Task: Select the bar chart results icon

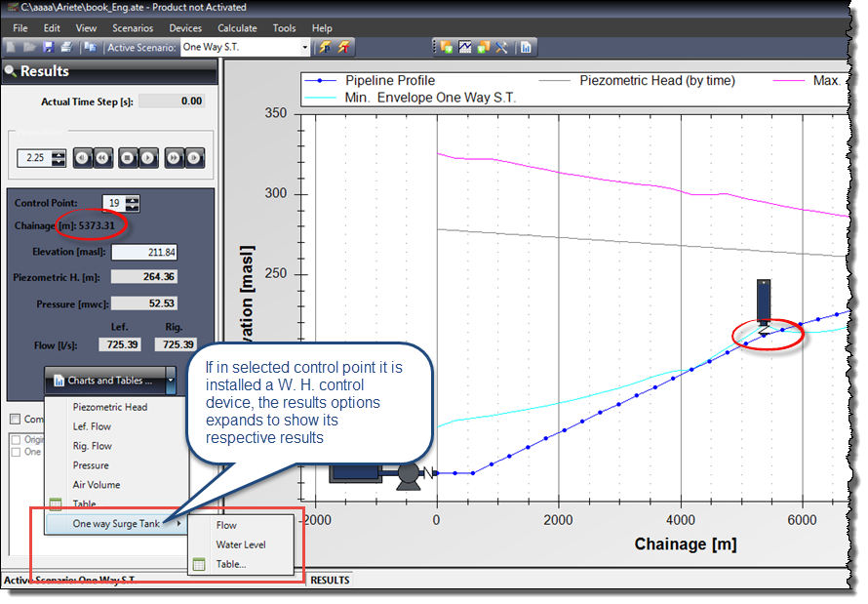Action: tap(525, 47)
